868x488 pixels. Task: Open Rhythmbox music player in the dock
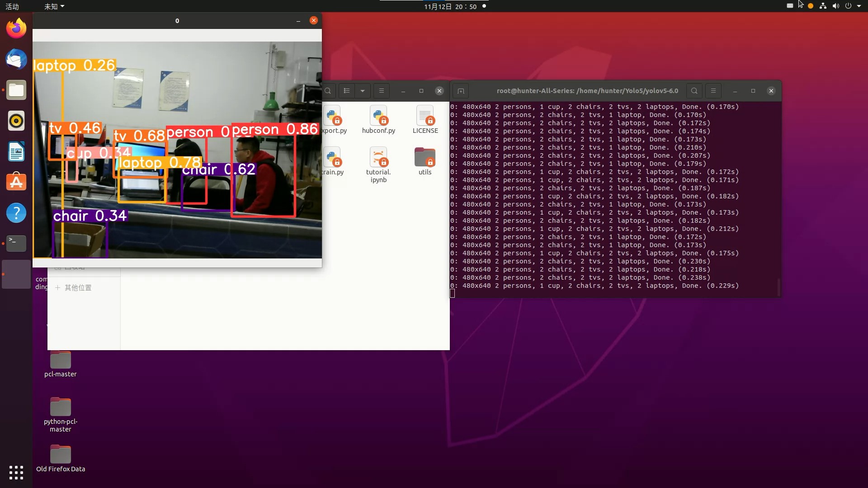pyautogui.click(x=16, y=121)
